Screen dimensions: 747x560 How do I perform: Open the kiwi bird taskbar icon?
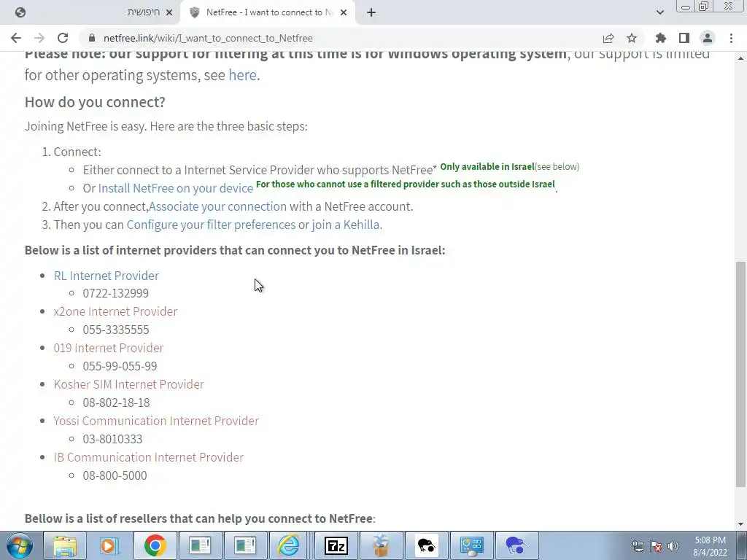(x=426, y=545)
